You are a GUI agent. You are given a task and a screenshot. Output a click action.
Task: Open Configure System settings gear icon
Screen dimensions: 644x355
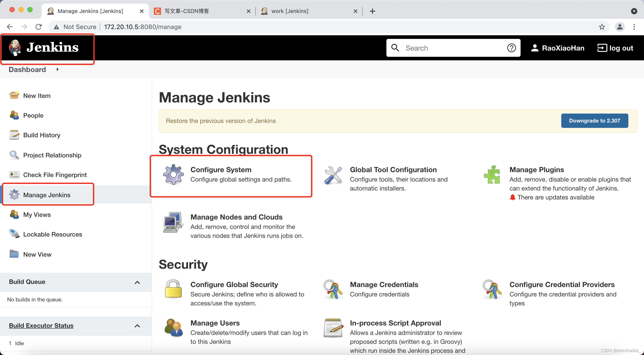pos(174,175)
